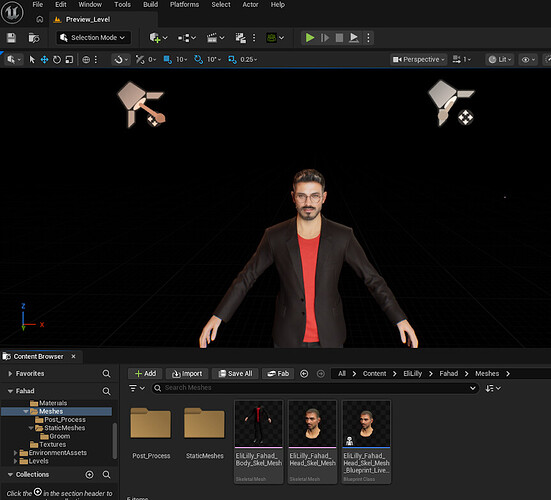Viewport: 551px width, 500px height.
Task: Toggle grid location snapping
Action: (x=167, y=60)
